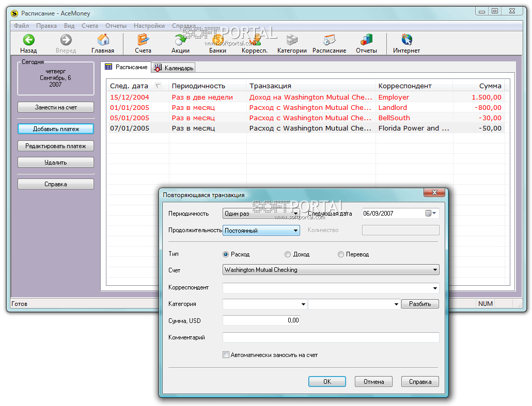Close the Повторяющаяся транзакция dialog

pos(434,192)
